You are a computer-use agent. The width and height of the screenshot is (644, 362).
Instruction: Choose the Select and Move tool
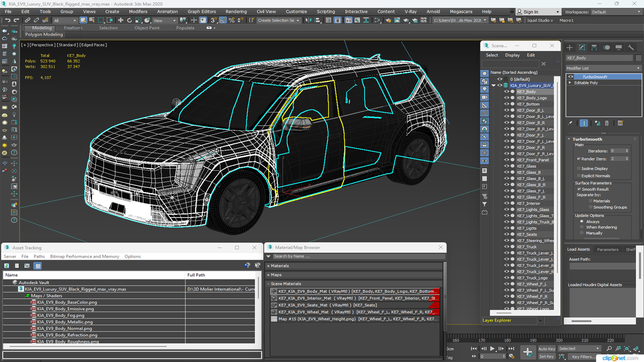[x=121, y=20]
